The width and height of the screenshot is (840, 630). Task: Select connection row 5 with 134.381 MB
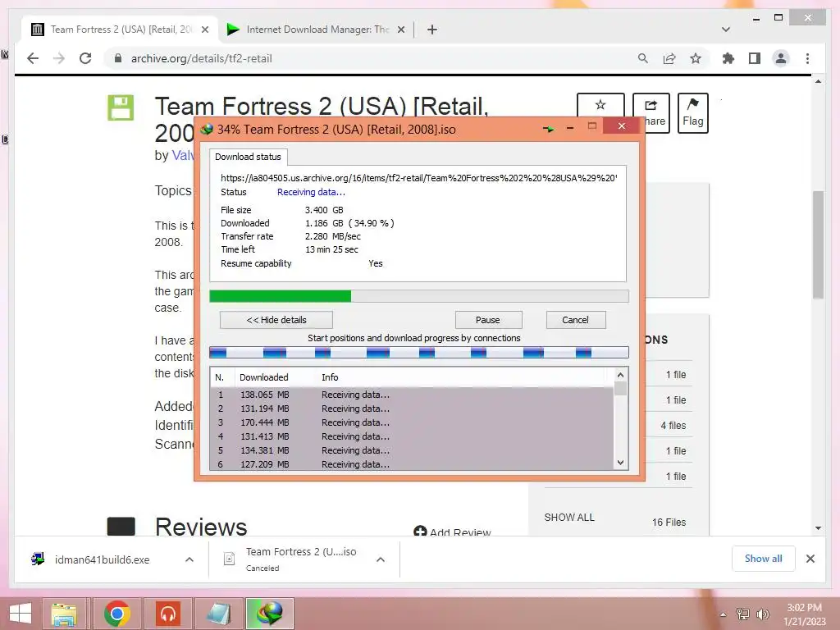412,450
